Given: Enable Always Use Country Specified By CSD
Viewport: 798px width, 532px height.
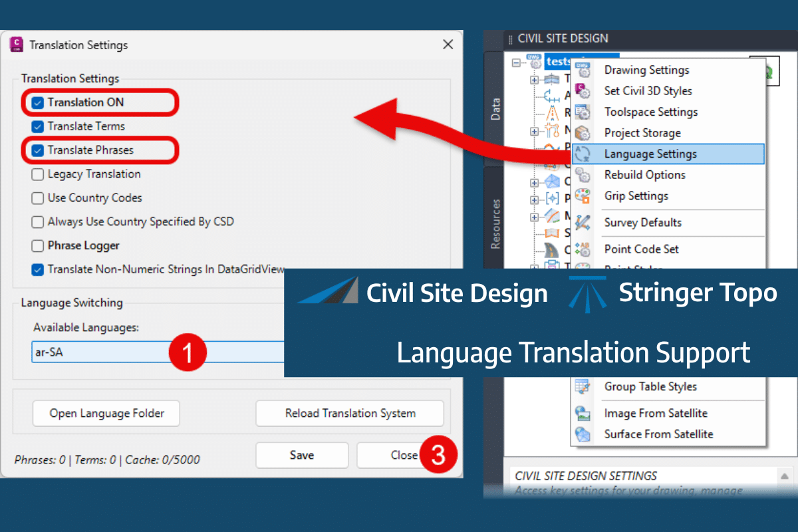Looking at the screenshot, I should coord(38,221).
